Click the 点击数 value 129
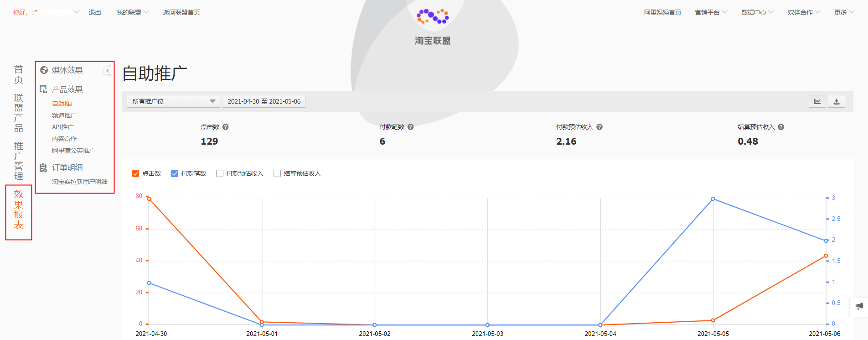 (209, 141)
